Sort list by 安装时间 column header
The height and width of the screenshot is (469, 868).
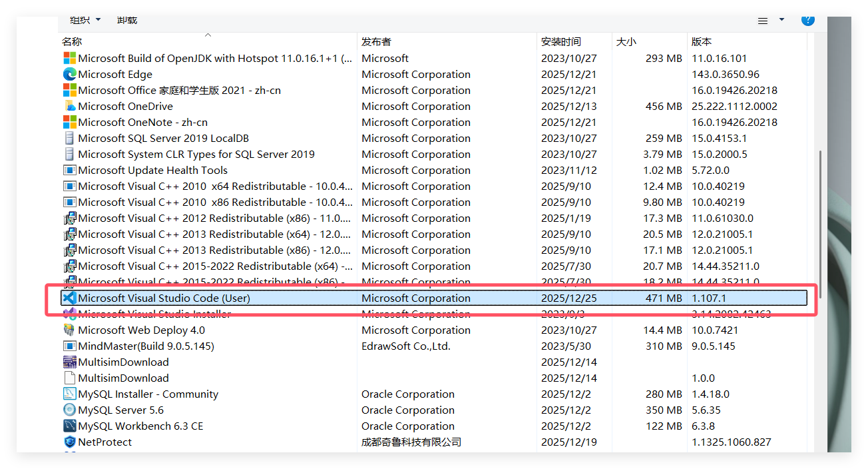[x=560, y=41]
